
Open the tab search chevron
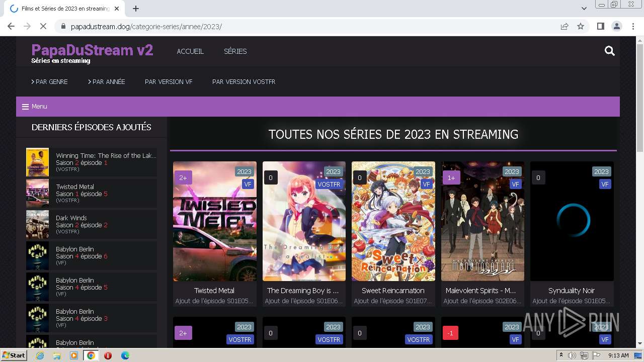click(584, 9)
